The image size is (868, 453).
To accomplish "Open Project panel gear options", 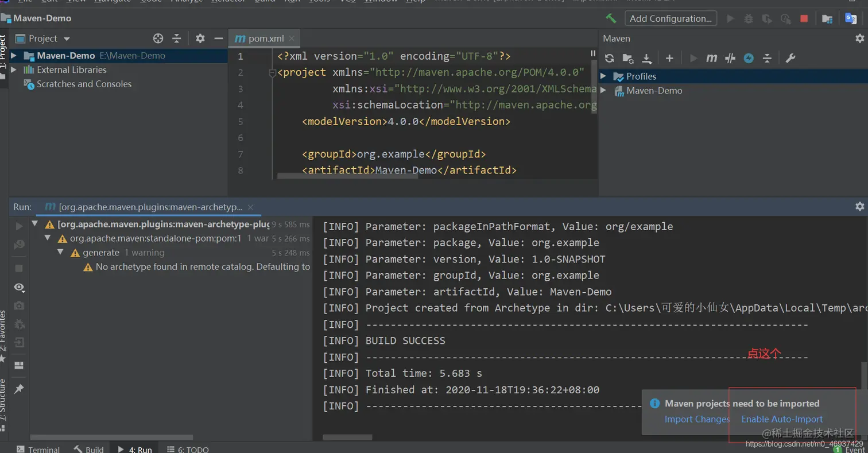I will tap(200, 38).
